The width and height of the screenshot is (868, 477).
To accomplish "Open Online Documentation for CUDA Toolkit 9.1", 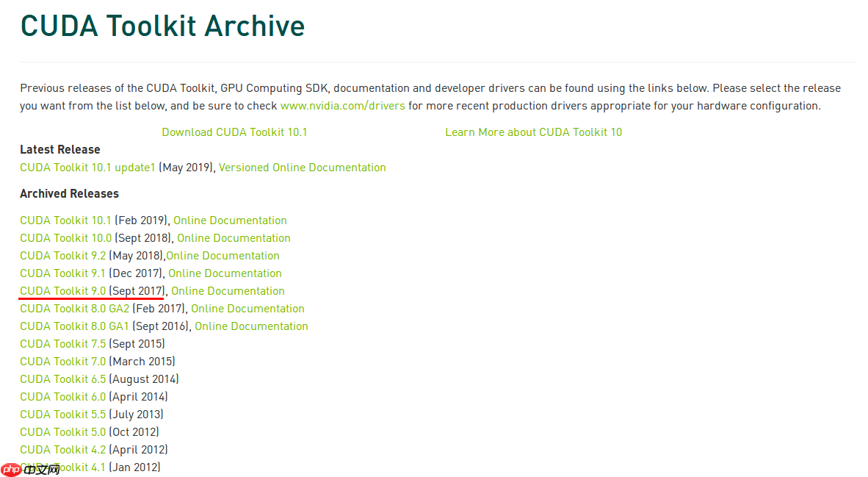I will coord(225,273).
